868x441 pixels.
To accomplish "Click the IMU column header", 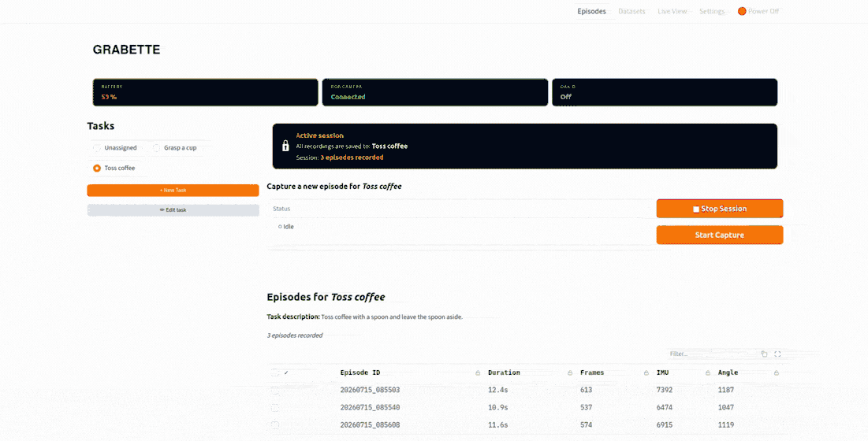I will pos(662,373).
